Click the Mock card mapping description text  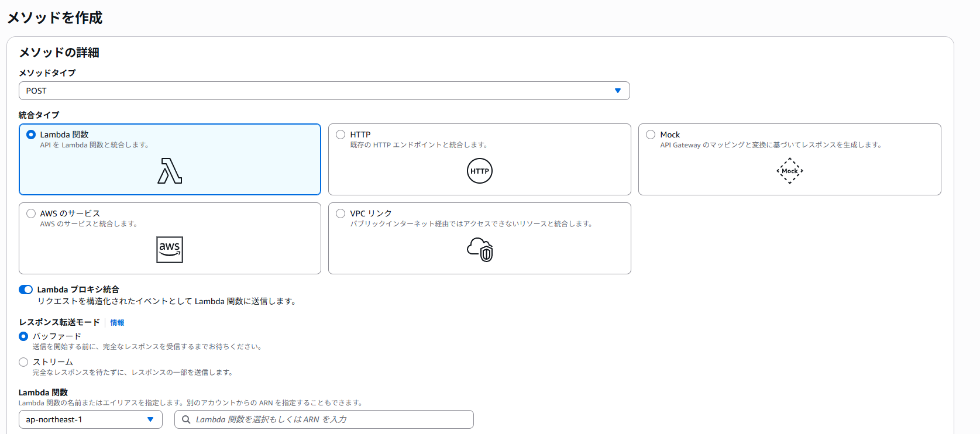(771, 145)
